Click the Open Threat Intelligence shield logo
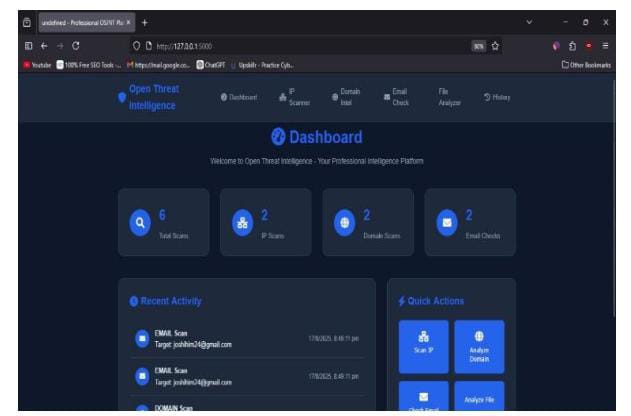The width and height of the screenshot is (631, 416). point(121,97)
